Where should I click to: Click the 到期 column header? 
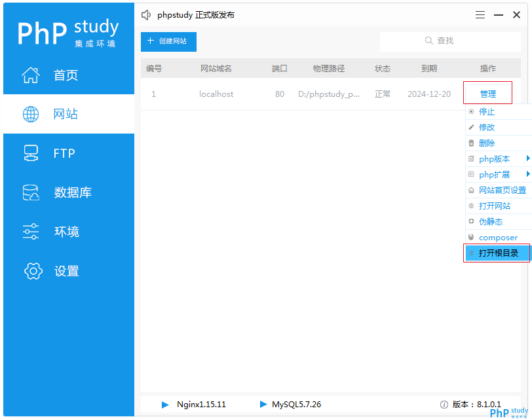point(429,69)
